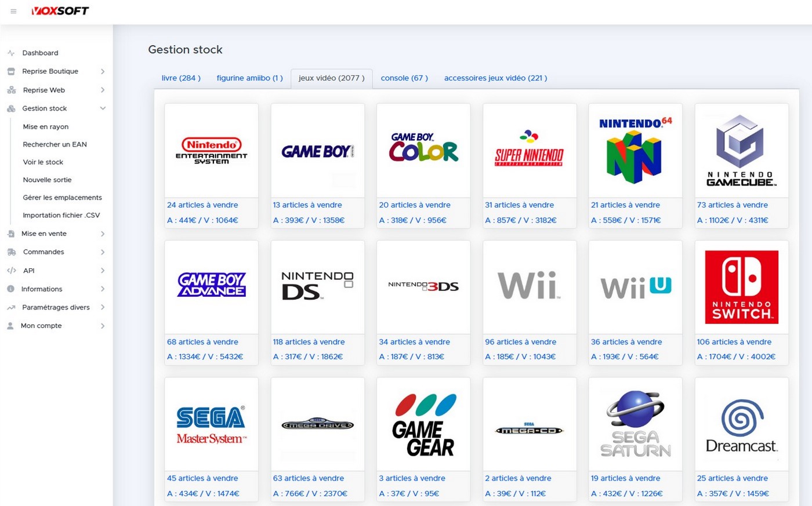Open the livre (284) tab
Screen dimensions: 812x506
pyautogui.click(x=181, y=78)
